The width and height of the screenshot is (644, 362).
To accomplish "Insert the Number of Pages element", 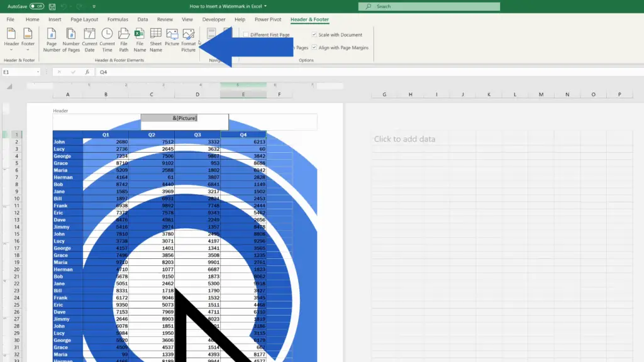I will coord(71,40).
